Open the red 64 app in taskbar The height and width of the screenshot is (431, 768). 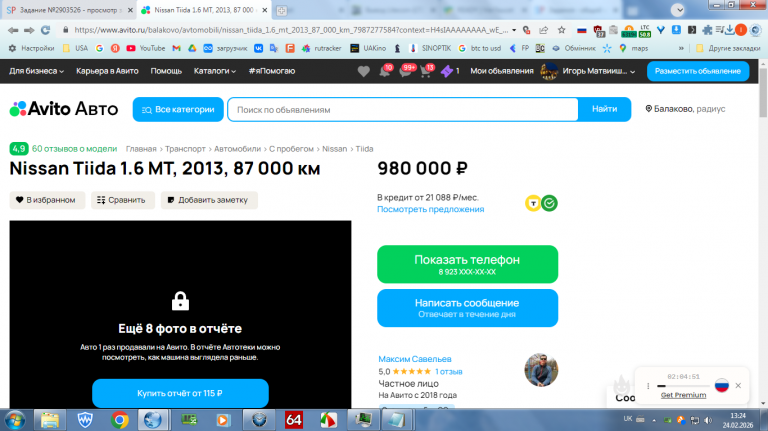point(293,420)
